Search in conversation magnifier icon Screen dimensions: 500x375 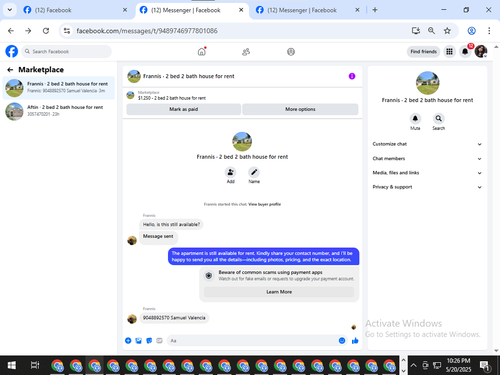click(439, 118)
